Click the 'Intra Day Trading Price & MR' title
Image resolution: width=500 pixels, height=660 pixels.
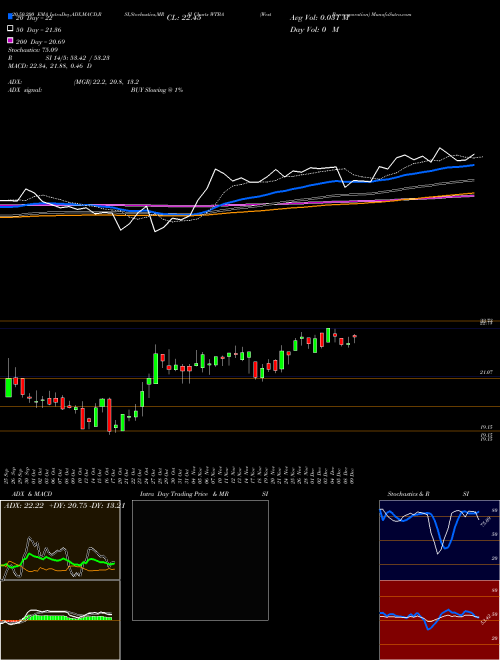[184, 494]
